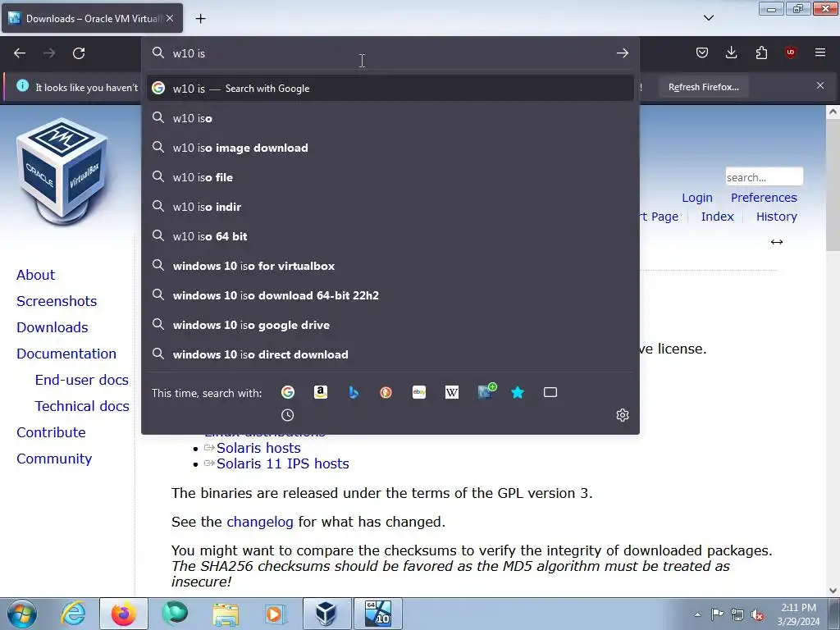Open the Firefox hamburger menu
This screenshot has width=840, height=630.
coord(820,52)
